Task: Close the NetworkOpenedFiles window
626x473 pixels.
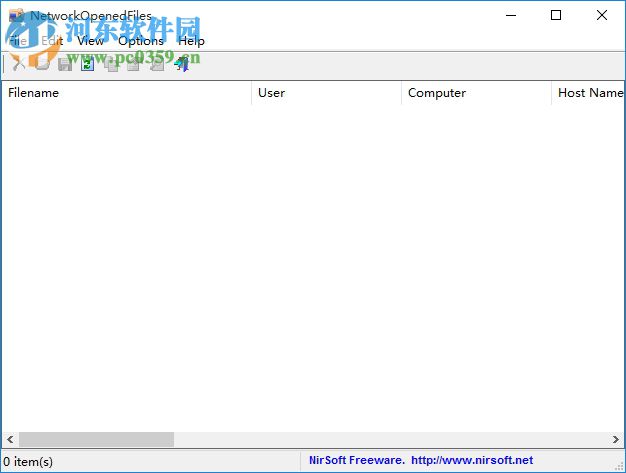Action: [x=602, y=15]
